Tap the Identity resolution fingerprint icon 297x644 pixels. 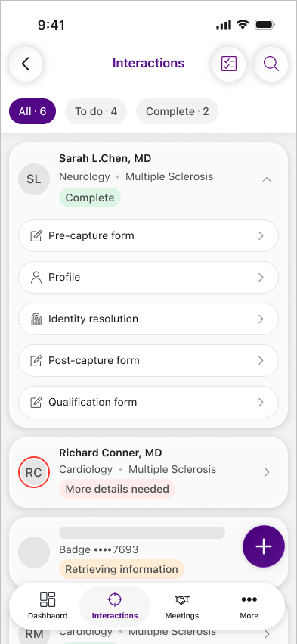coord(36,319)
